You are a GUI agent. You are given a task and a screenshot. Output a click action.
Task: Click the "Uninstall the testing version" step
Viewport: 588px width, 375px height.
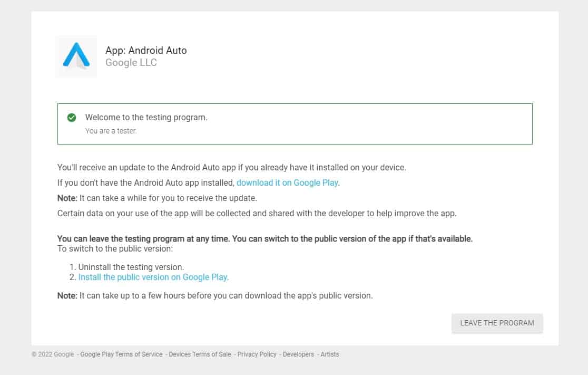pos(131,267)
